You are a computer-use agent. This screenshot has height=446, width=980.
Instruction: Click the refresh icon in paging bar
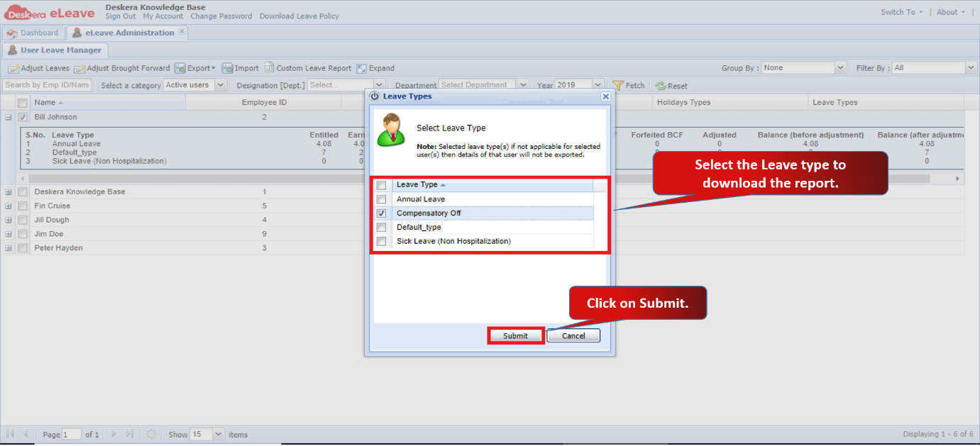[x=150, y=434]
